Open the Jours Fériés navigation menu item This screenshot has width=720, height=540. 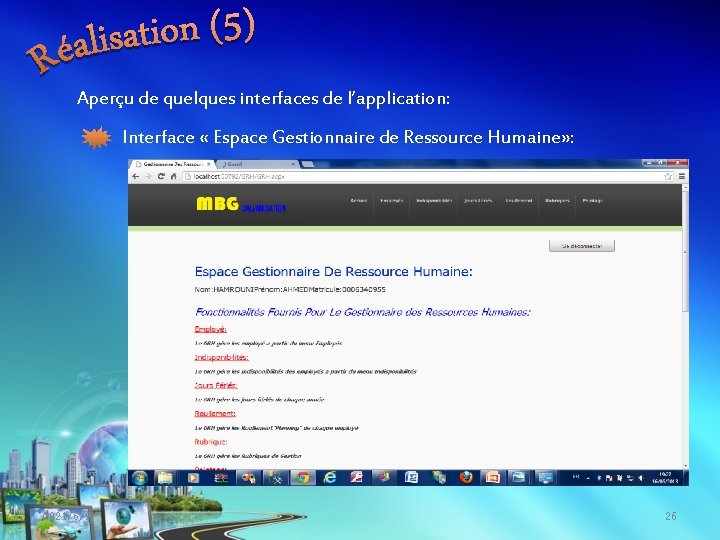point(478,201)
